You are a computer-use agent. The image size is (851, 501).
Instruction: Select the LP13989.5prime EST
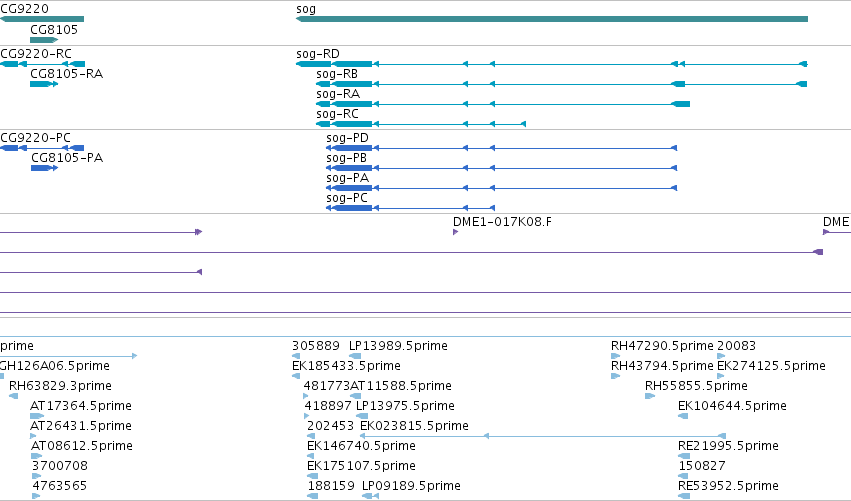pos(398,346)
